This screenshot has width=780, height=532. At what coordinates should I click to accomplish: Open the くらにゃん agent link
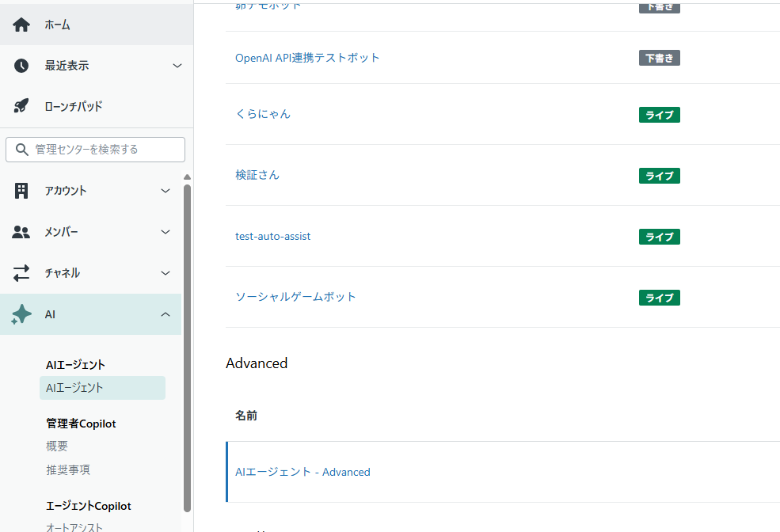coord(263,114)
